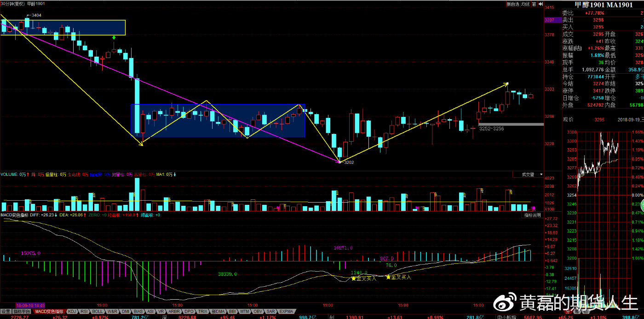Click the second 金叉买入 star signal
Viewport: 644px width, 319px height.
399,277
